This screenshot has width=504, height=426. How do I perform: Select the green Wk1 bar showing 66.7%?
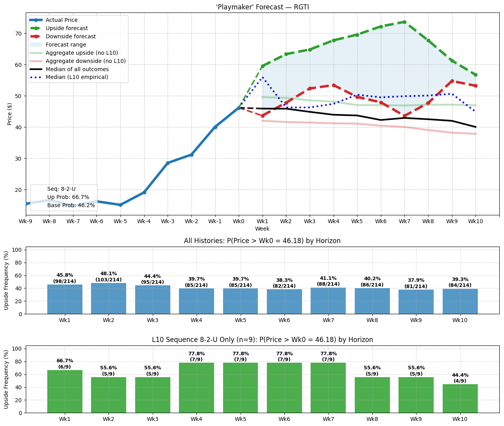pos(65,391)
